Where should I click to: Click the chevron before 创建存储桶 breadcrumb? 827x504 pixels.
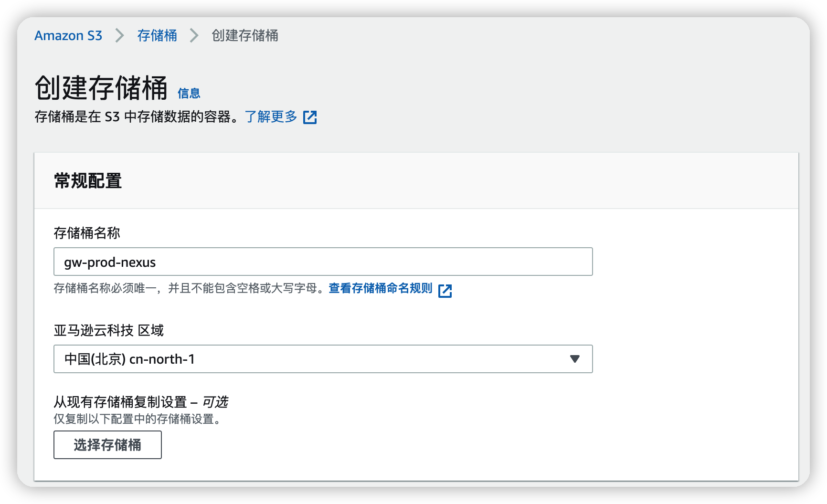click(194, 36)
